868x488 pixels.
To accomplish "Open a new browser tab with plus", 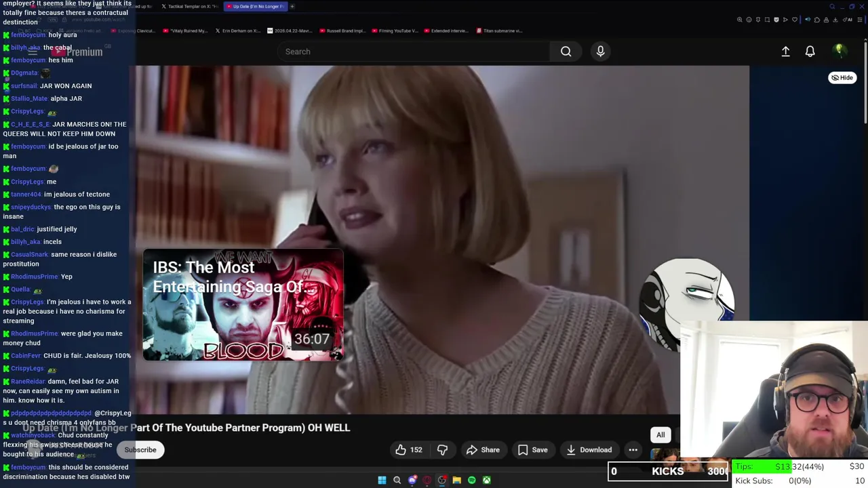I will 292,6.
